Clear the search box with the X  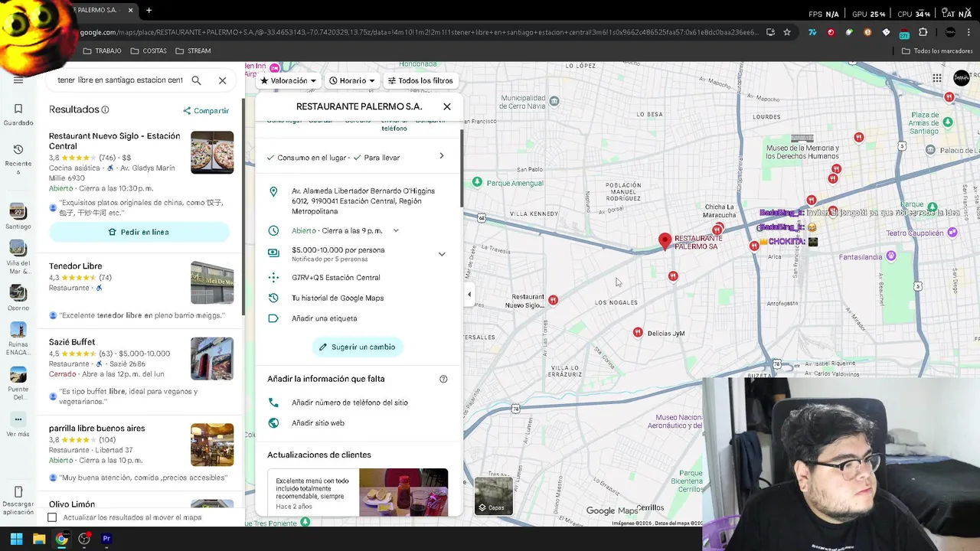pos(222,80)
